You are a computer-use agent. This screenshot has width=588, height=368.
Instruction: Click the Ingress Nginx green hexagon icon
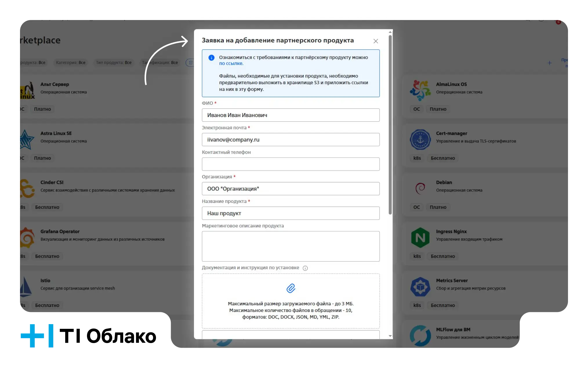[420, 237]
